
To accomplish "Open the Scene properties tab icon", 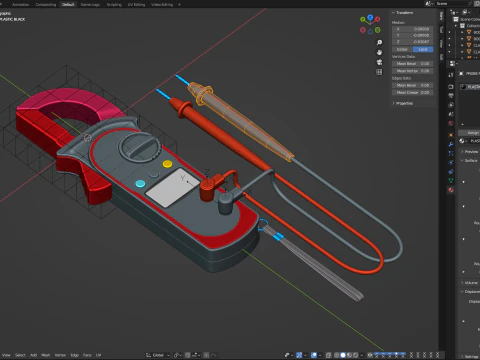I will coord(451,114).
